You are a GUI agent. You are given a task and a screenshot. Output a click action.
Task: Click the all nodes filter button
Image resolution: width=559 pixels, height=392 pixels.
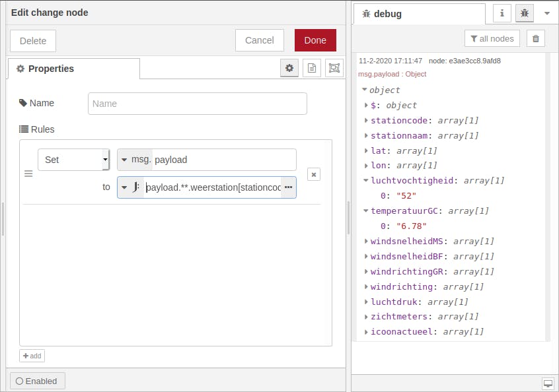[x=492, y=39]
